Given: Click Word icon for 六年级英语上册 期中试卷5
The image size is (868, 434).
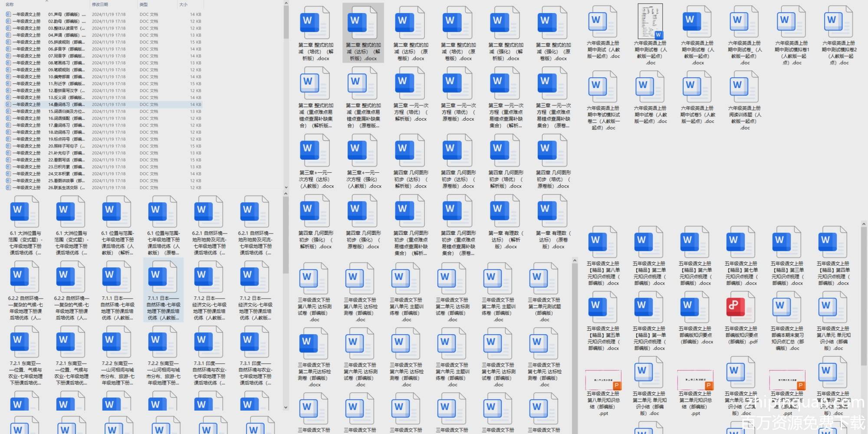Looking at the screenshot, I should coord(697,87).
